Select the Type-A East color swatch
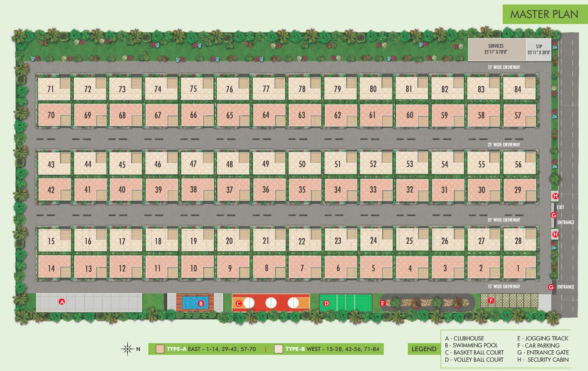 [160, 349]
